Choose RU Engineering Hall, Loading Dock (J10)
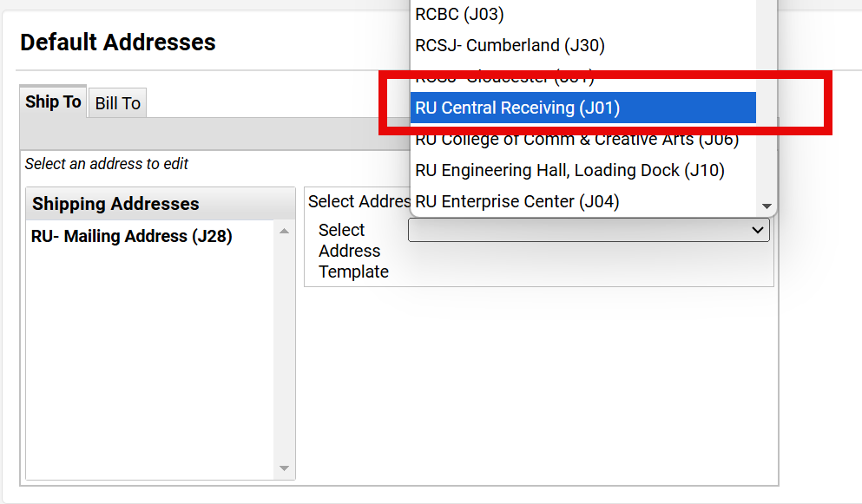Viewport: 862px width, 504px height. [569, 170]
